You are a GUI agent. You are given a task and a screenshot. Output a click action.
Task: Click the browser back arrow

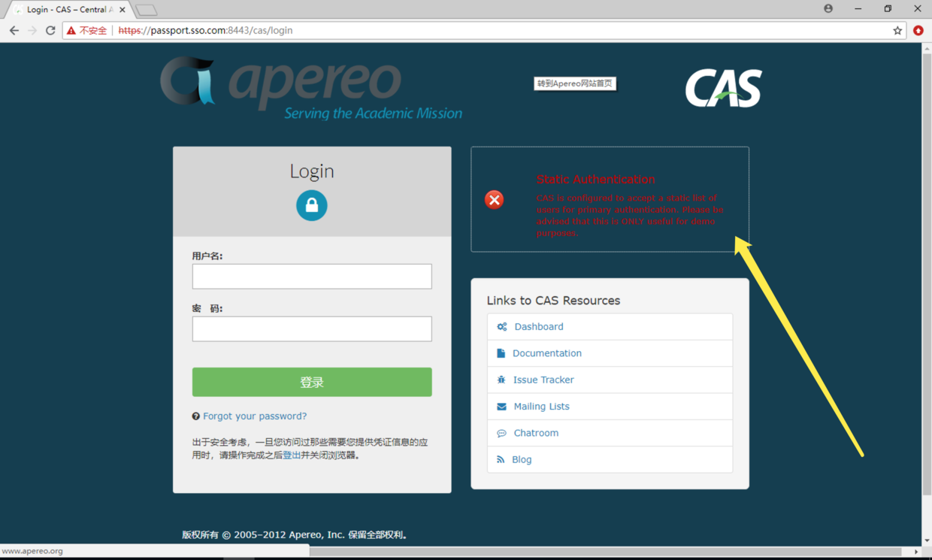pos(14,31)
